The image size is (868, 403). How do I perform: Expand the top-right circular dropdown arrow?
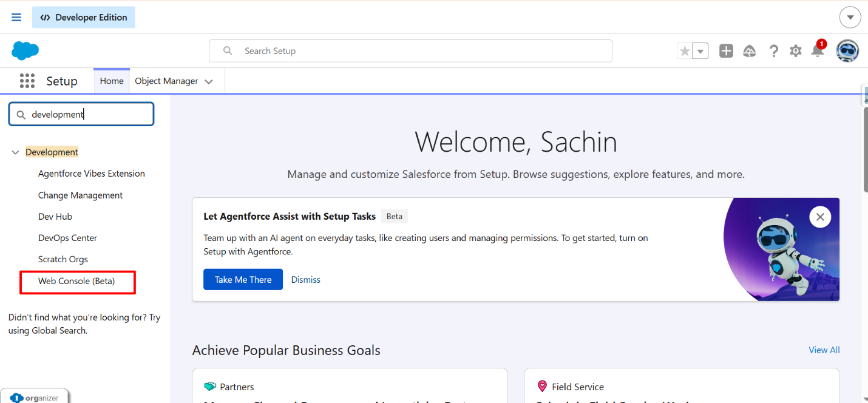(x=850, y=17)
